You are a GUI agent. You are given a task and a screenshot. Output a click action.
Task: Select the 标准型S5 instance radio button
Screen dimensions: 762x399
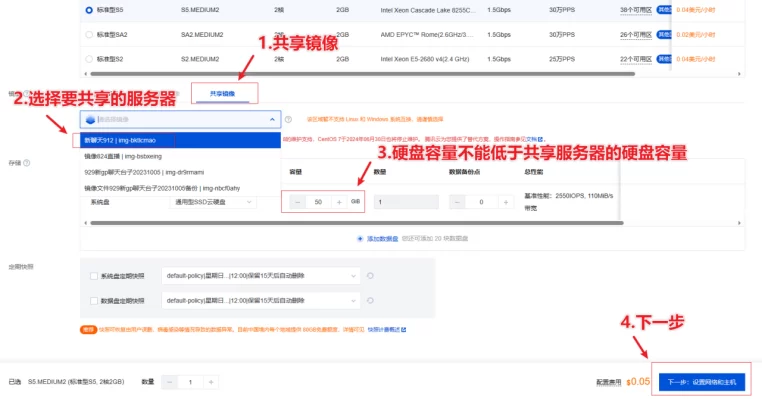coord(89,10)
